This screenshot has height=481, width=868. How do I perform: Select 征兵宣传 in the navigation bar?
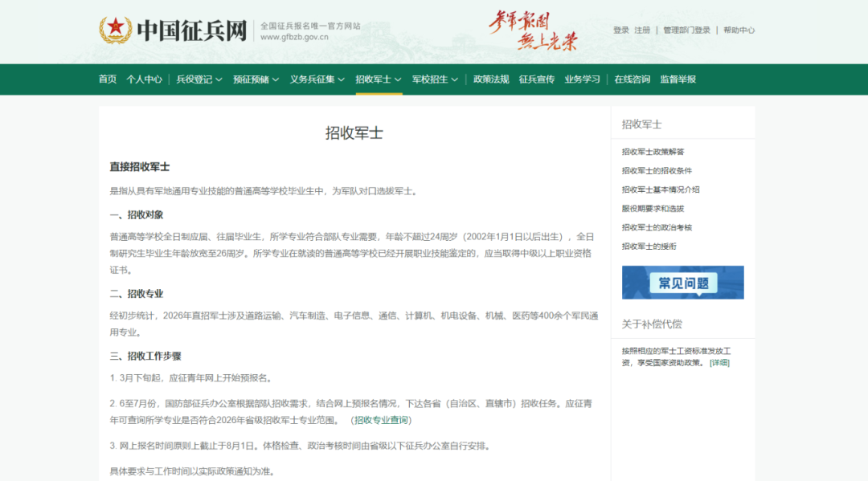[x=537, y=79]
